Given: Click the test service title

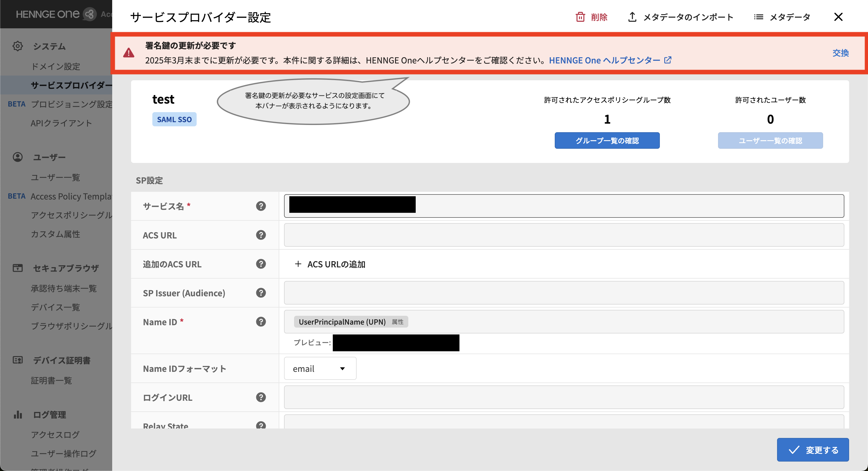Looking at the screenshot, I should point(164,99).
